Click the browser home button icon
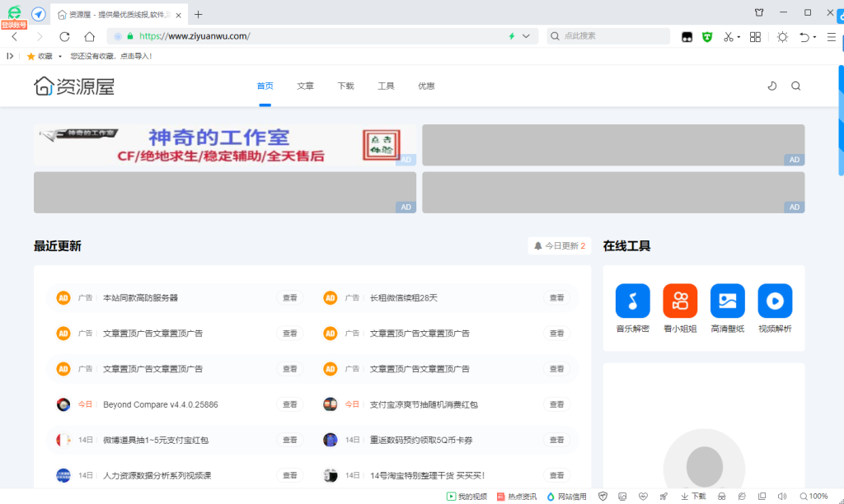844x504 pixels. [x=89, y=36]
